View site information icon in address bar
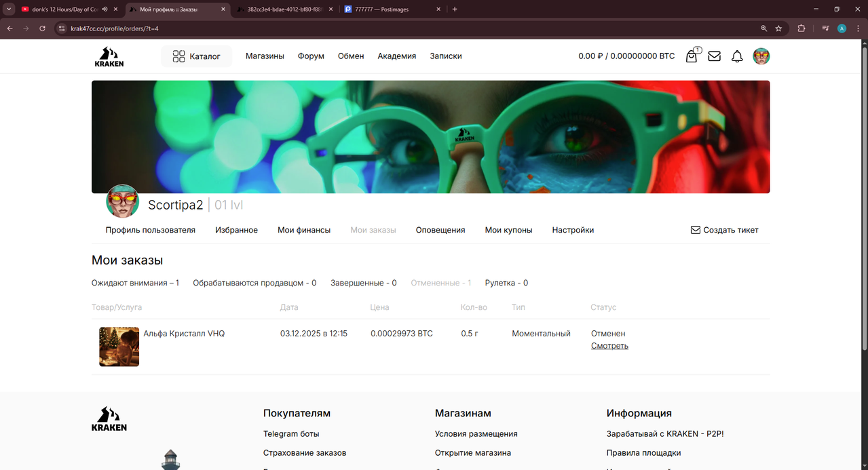 61,28
